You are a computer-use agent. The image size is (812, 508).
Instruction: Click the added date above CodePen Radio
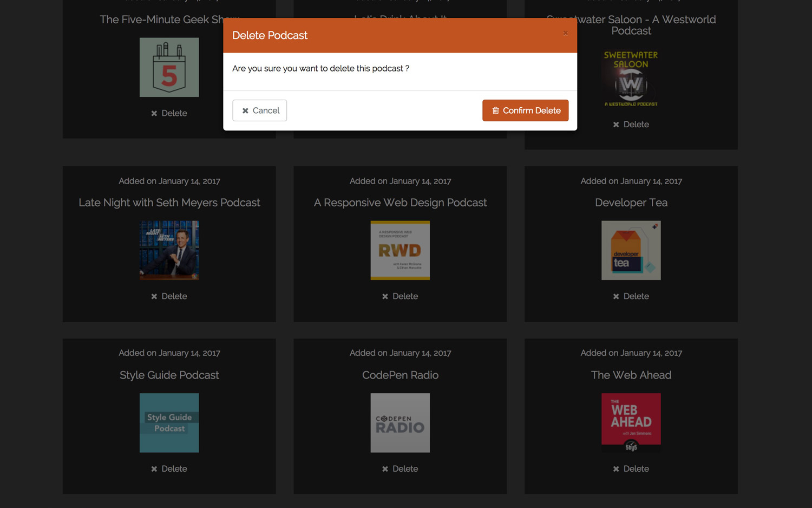point(400,353)
